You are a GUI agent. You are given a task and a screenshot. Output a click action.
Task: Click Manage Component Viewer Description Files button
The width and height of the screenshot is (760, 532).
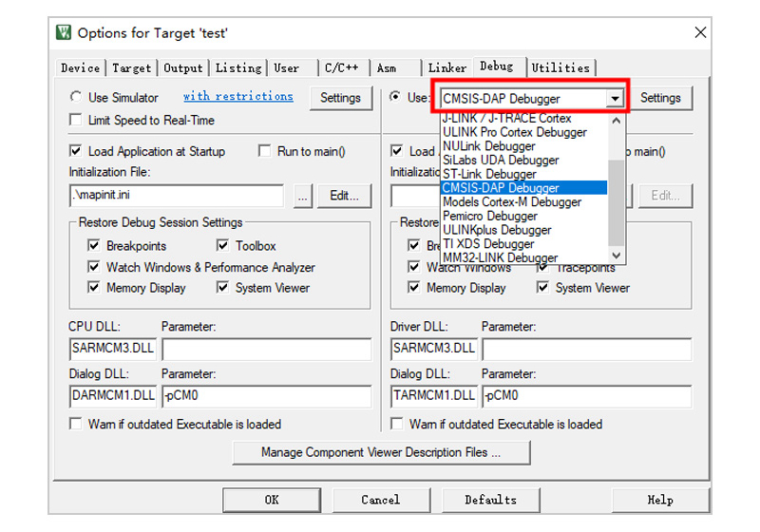coord(381,452)
